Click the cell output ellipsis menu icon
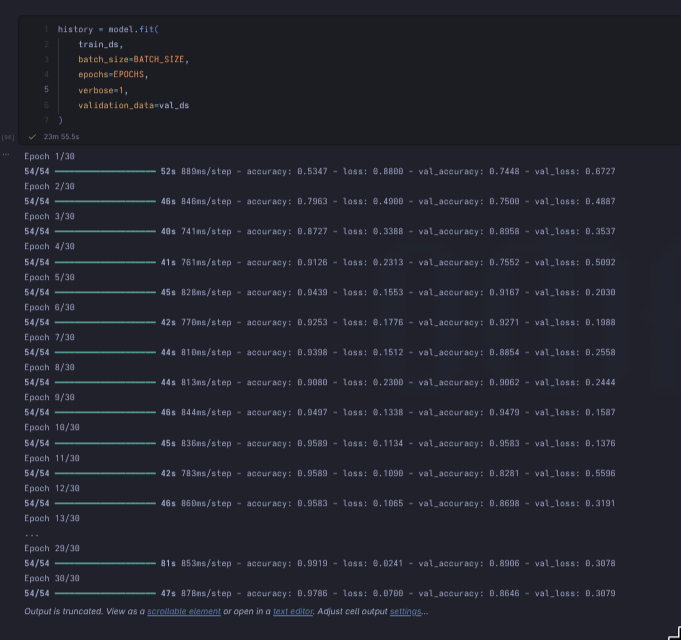Image resolution: width=681 pixels, height=640 pixels. point(6,154)
